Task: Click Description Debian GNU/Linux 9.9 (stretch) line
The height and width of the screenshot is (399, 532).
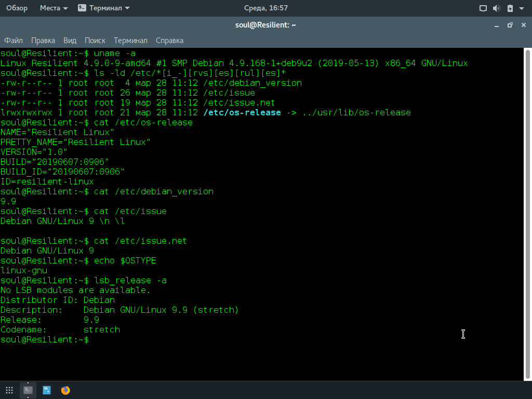Action: pos(119,310)
